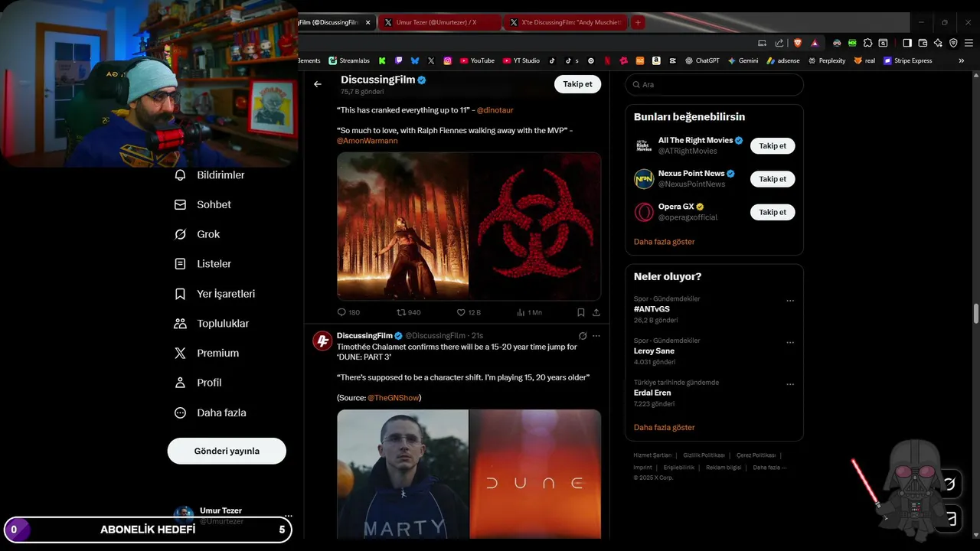Viewport: 980px width, 551px height.
Task: Expand Daha fazla menu in sidebar
Action: (211, 412)
